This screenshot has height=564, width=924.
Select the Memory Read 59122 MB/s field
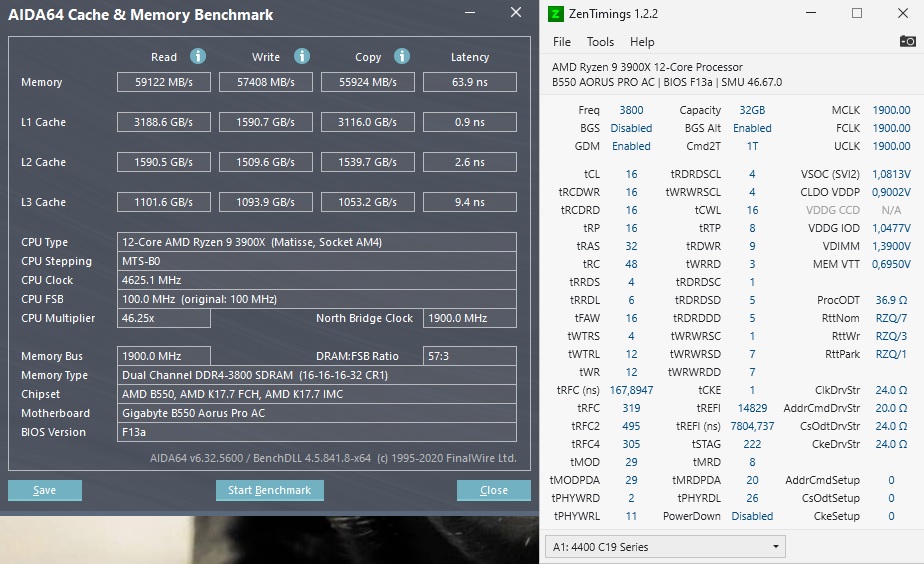coord(164,82)
